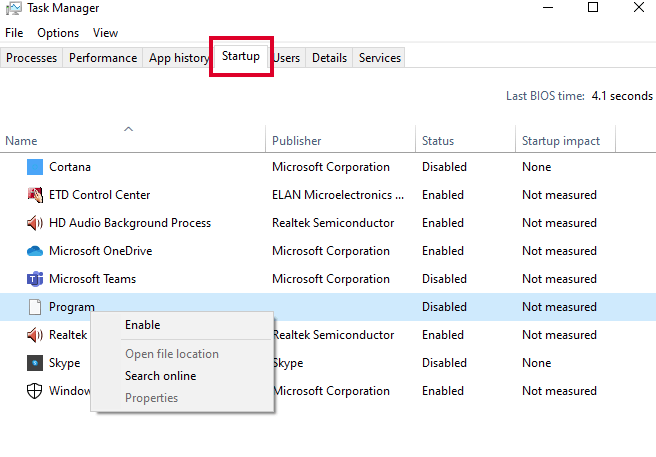Click the Cortana app icon
The width and height of the screenshot is (656, 457).
click(x=35, y=167)
